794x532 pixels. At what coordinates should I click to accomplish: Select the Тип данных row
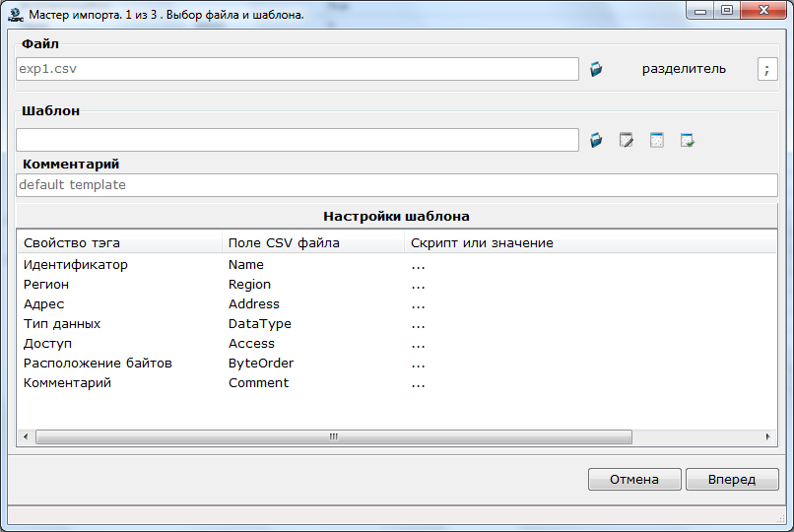(x=397, y=324)
